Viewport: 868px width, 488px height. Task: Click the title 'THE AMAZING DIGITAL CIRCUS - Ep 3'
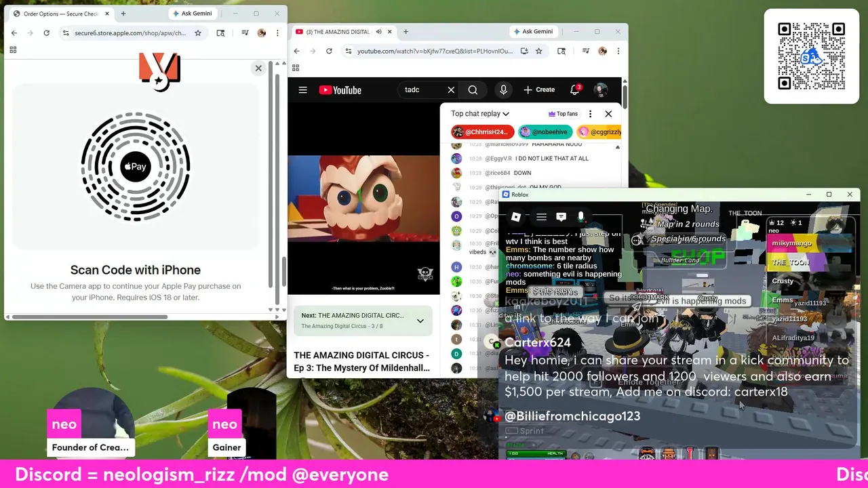click(361, 361)
